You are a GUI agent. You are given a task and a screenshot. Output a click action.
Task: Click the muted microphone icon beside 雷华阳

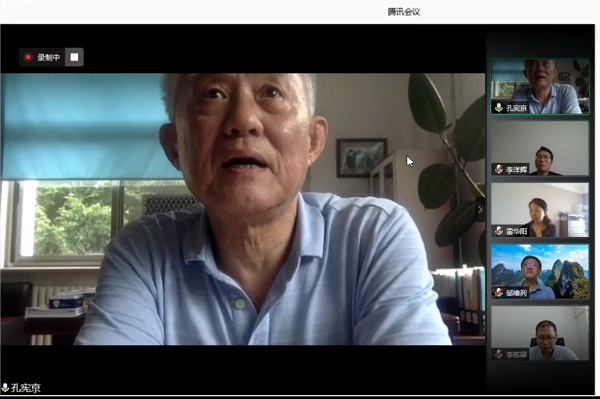(x=499, y=231)
